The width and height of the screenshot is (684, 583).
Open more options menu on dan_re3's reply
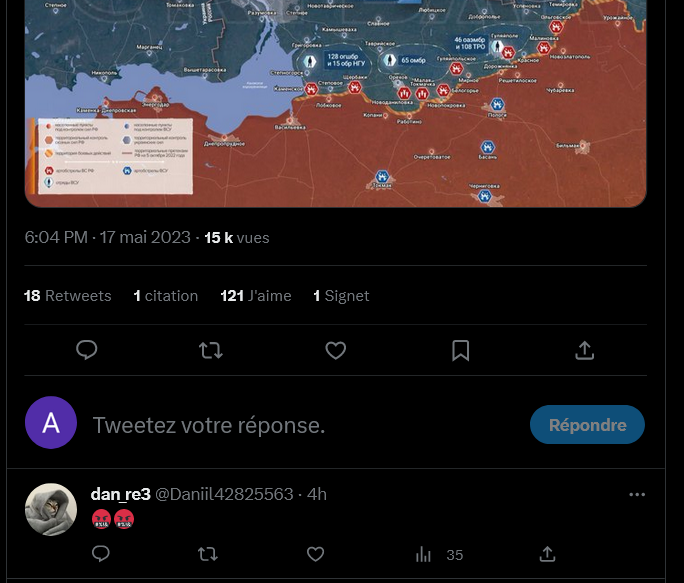(637, 494)
